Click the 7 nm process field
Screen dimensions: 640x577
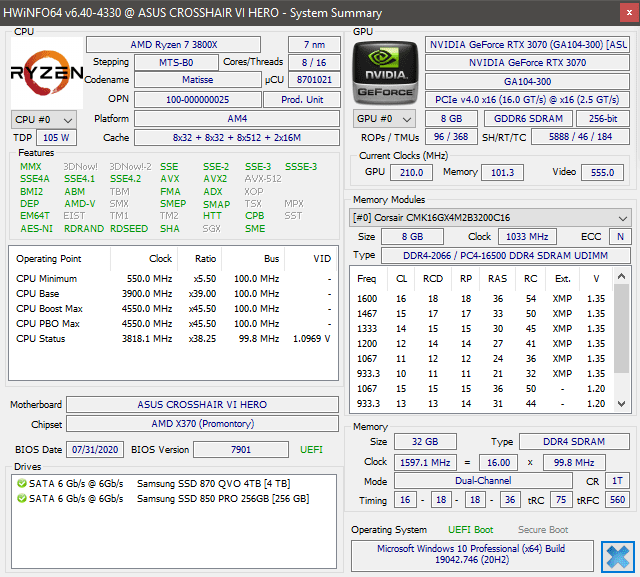click(x=314, y=44)
